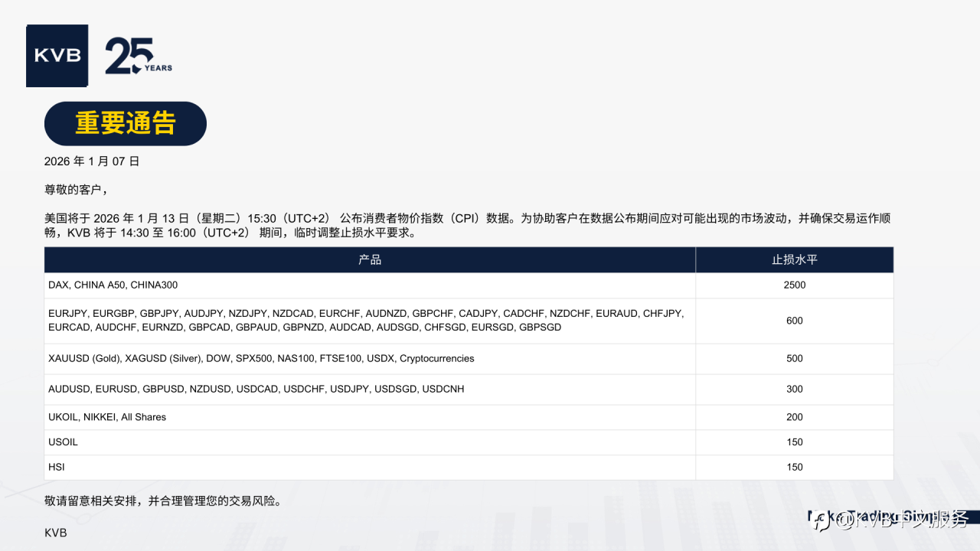The width and height of the screenshot is (980, 551).
Task: Click the AUDUSD, EURUSD majors cell
Action: tap(370, 389)
